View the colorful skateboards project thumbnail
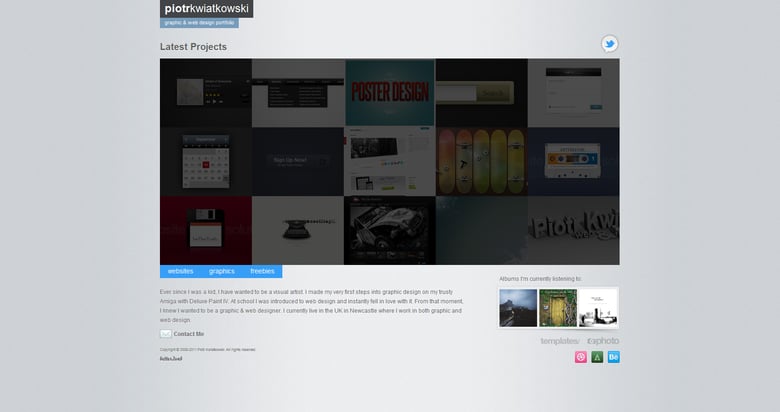The height and width of the screenshot is (412, 780). (x=481, y=161)
